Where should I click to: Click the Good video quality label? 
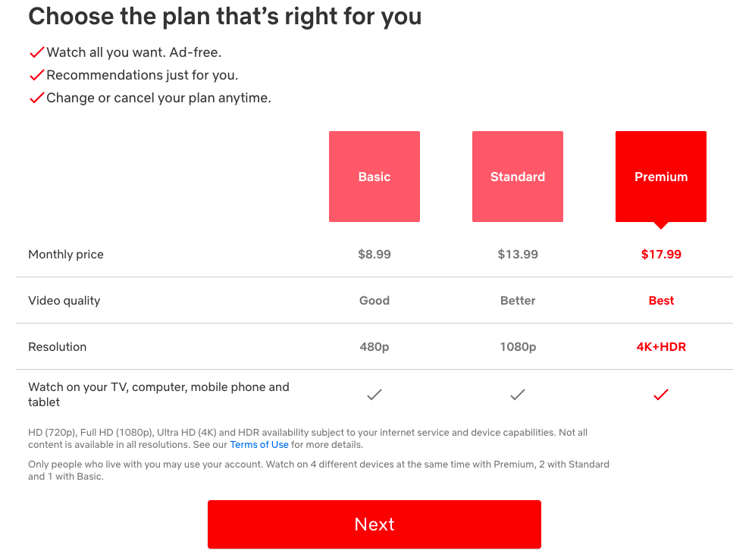click(374, 301)
